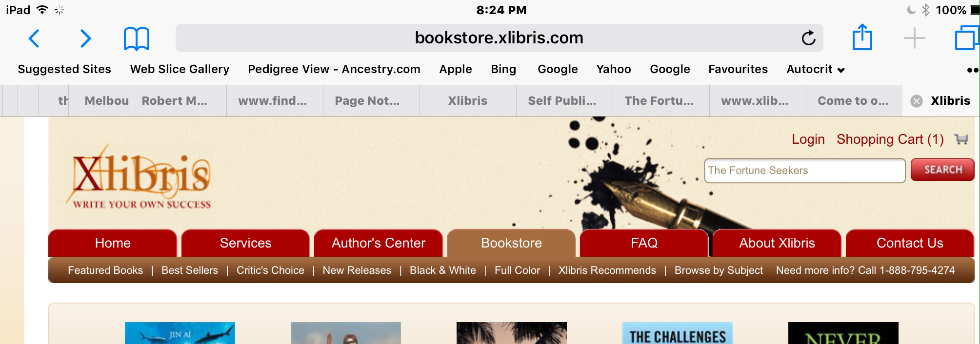Tap the forward navigation arrow
Screen dimensions: 980x344
(x=85, y=38)
